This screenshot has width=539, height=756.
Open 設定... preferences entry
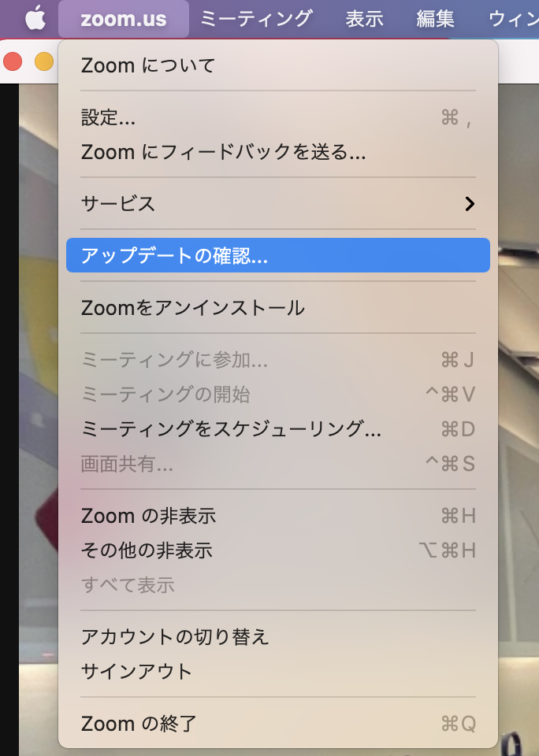pos(278,117)
